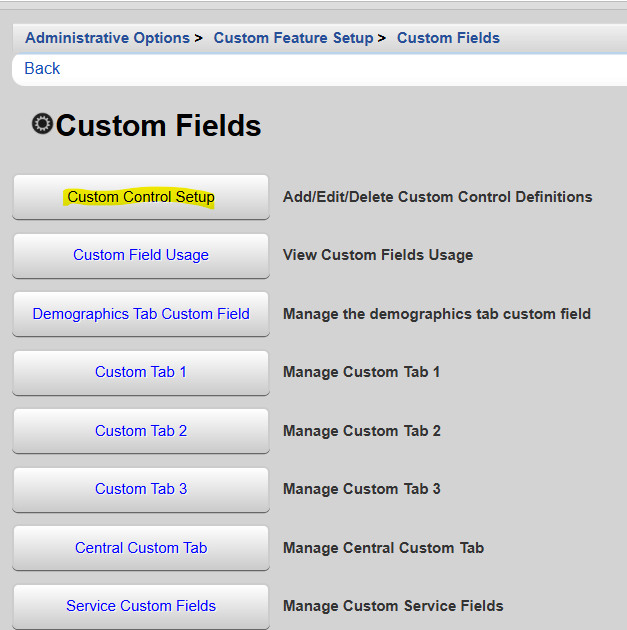Open the Custom Tab 1 button
This screenshot has height=630, width=627.
[141, 372]
